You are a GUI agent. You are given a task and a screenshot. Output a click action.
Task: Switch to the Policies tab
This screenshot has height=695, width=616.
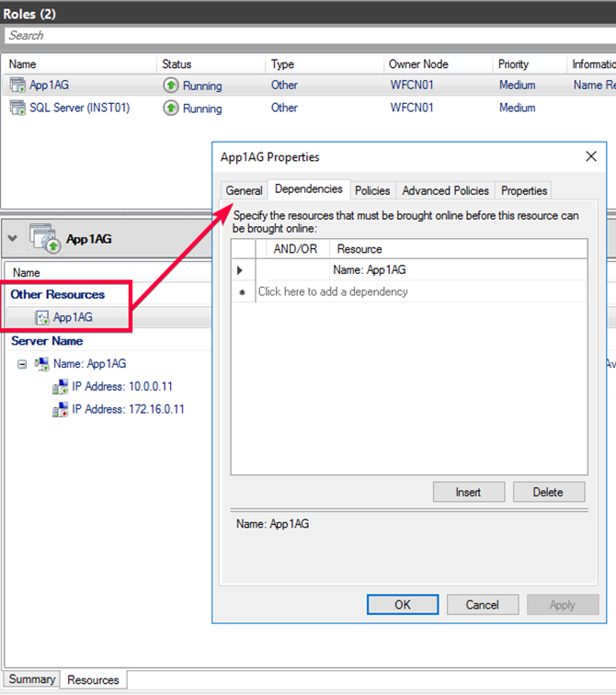pyautogui.click(x=372, y=190)
